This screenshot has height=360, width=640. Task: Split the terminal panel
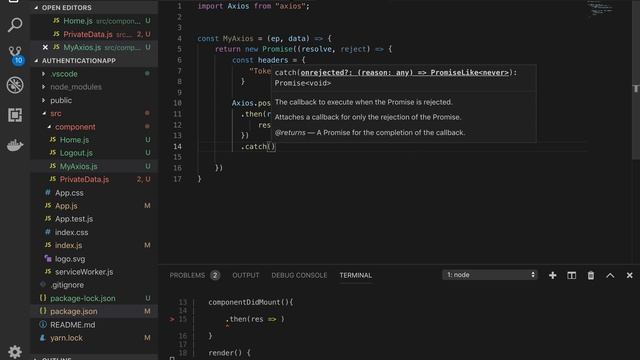[571, 276]
